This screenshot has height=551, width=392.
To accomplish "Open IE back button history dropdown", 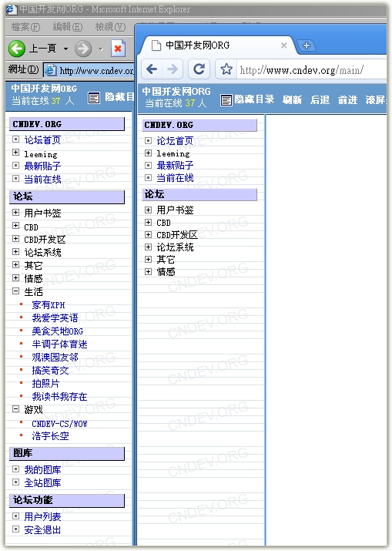I will [x=65, y=49].
